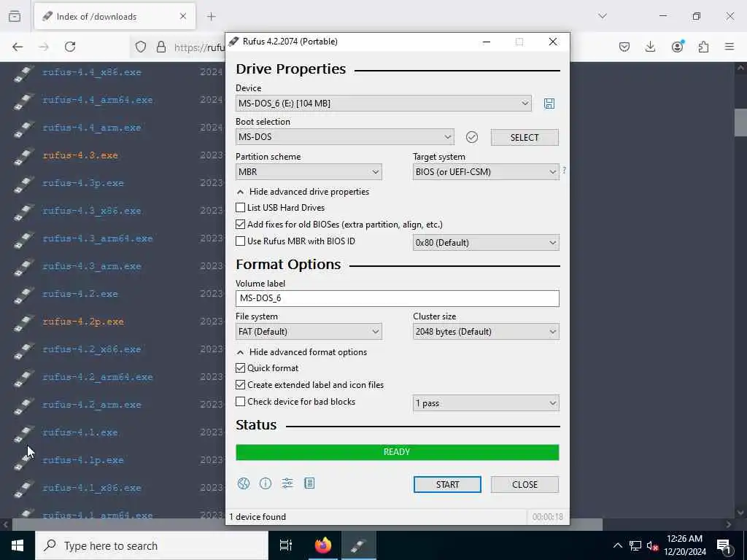Minimize the Rufus window
747x560 pixels.
pyautogui.click(x=487, y=42)
